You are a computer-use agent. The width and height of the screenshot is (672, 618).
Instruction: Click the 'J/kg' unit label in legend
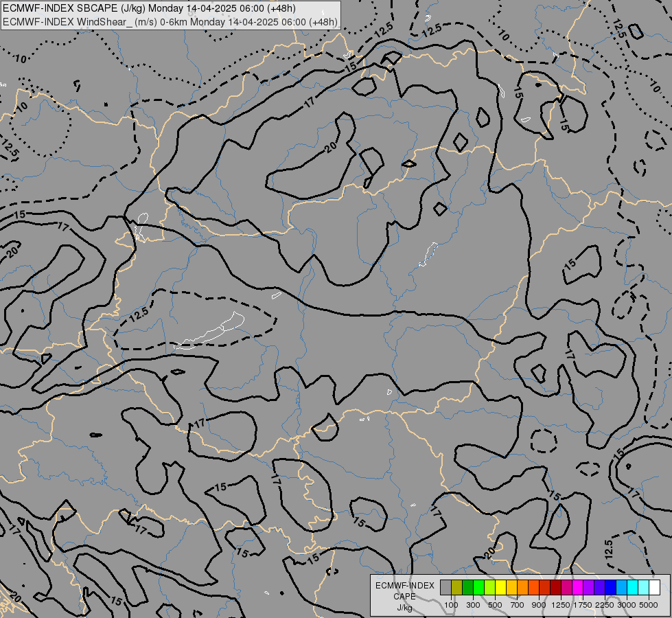click(x=404, y=608)
